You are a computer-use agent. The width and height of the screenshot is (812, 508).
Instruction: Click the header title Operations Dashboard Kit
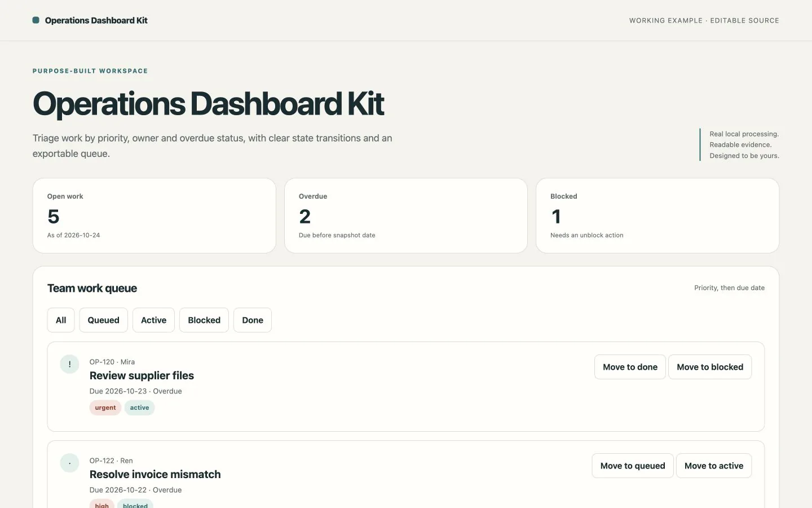tap(96, 20)
